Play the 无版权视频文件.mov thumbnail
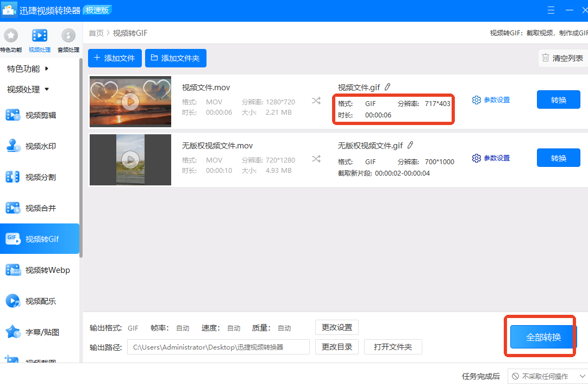Screen dimensions: 588x386 pos(130,160)
